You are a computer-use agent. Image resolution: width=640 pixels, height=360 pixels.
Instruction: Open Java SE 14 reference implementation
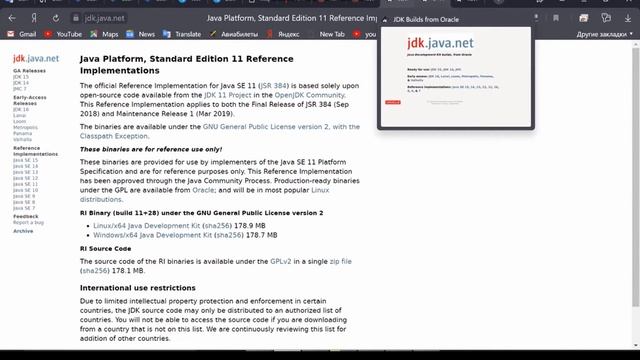[25, 166]
